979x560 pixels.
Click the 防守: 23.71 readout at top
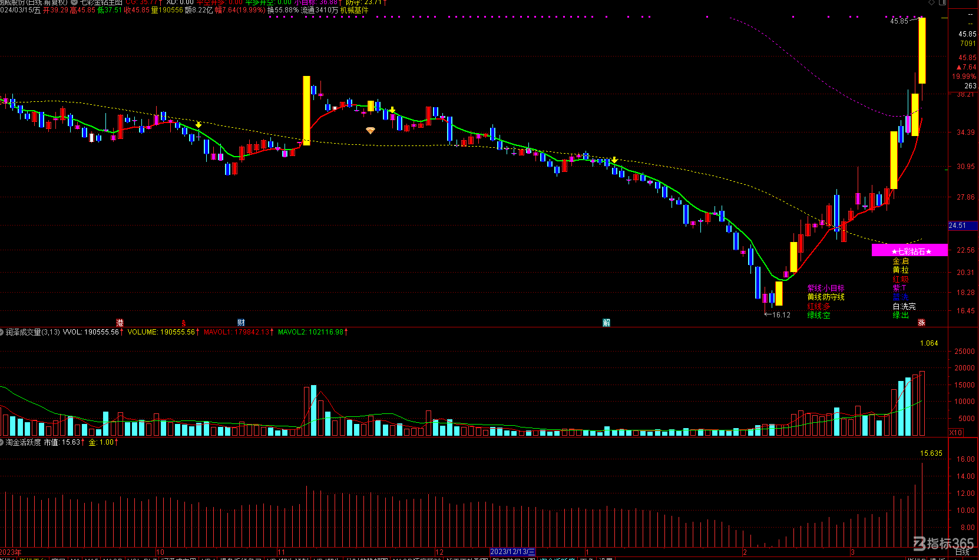[x=363, y=2]
